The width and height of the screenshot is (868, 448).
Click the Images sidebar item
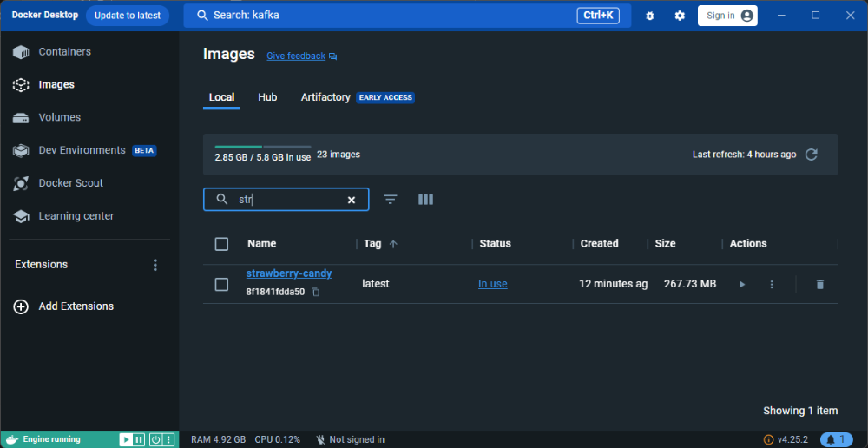tap(56, 85)
